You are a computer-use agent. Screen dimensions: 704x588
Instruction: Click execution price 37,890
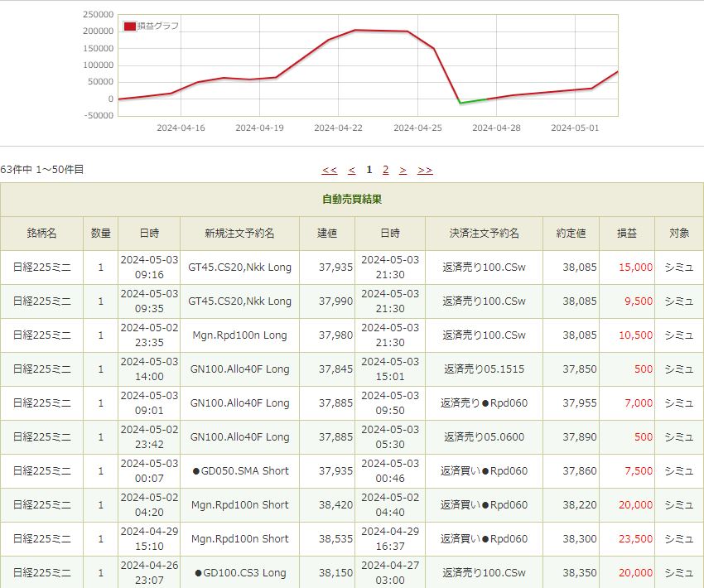580,437
